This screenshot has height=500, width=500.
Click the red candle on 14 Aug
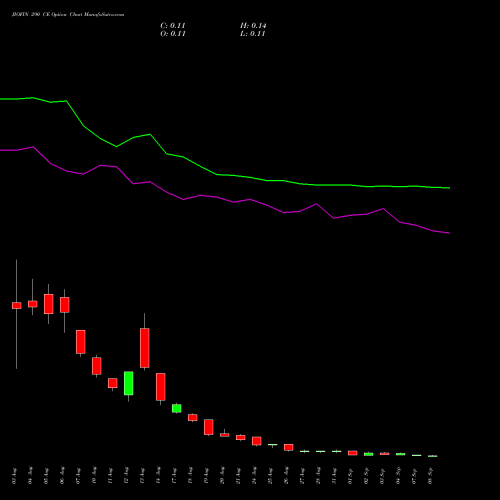click(161, 387)
